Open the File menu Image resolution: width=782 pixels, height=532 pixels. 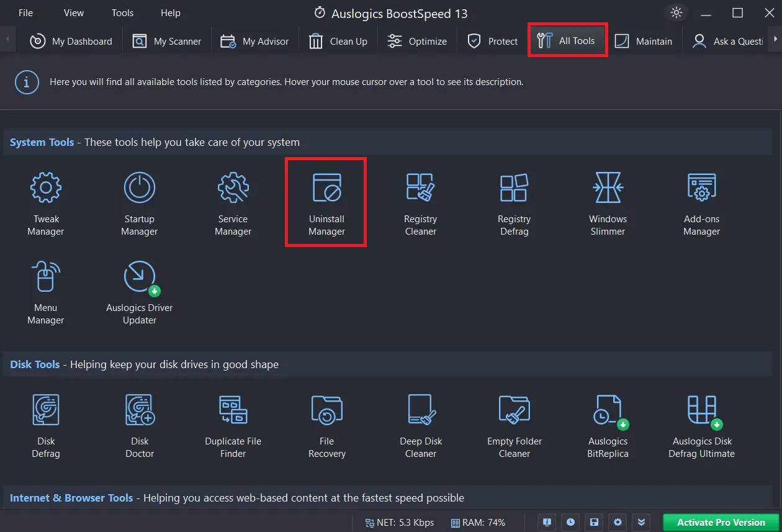(x=25, y=12)
